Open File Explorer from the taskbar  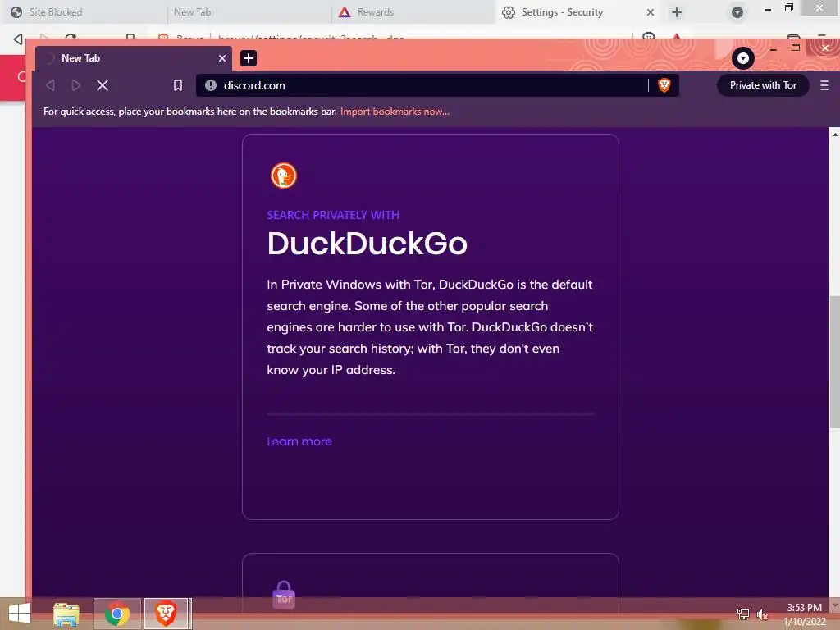pos(66,614)
